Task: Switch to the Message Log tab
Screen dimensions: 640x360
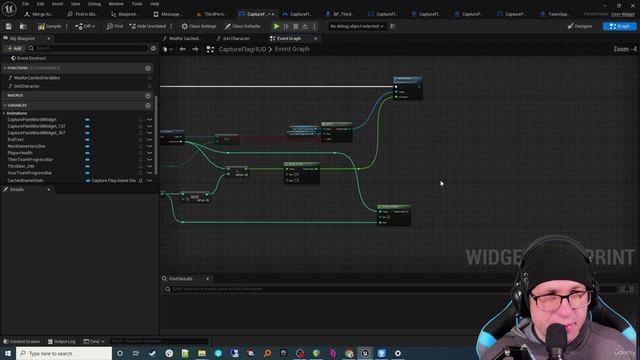Action: (167, 14)
